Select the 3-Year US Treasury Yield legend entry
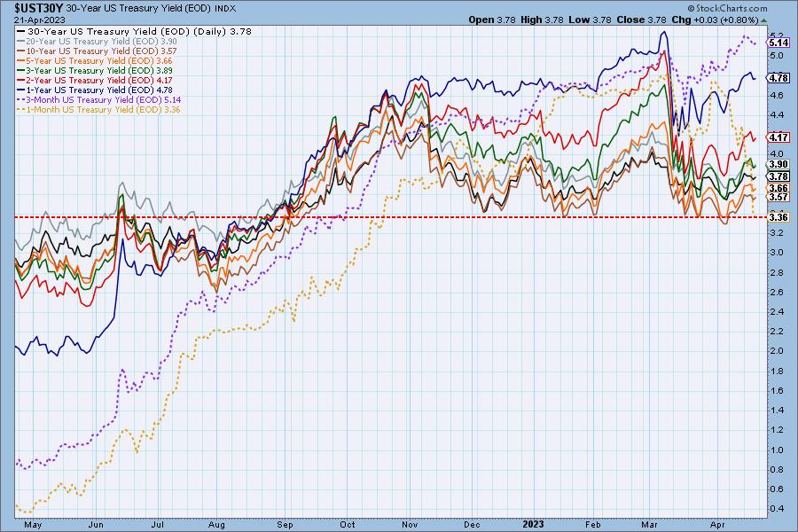Viewport: 798px width, 532px height. tap(95, 70)
